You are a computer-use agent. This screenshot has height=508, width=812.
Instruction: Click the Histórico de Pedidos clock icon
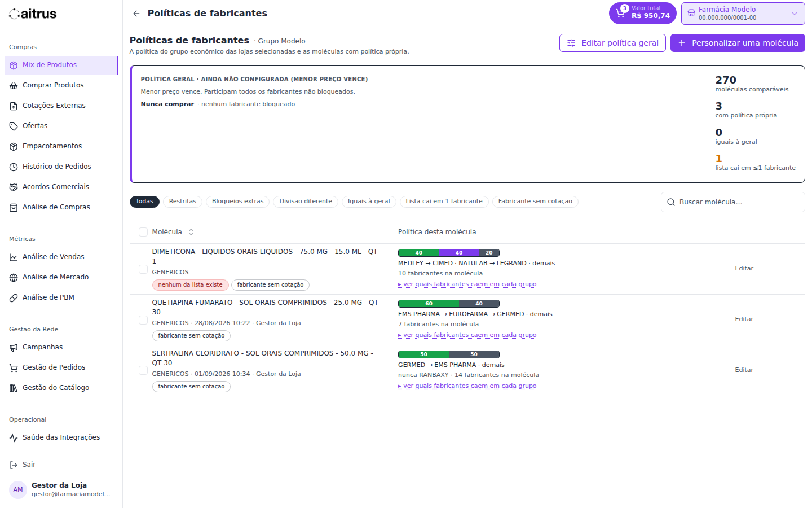pos(14,167)
